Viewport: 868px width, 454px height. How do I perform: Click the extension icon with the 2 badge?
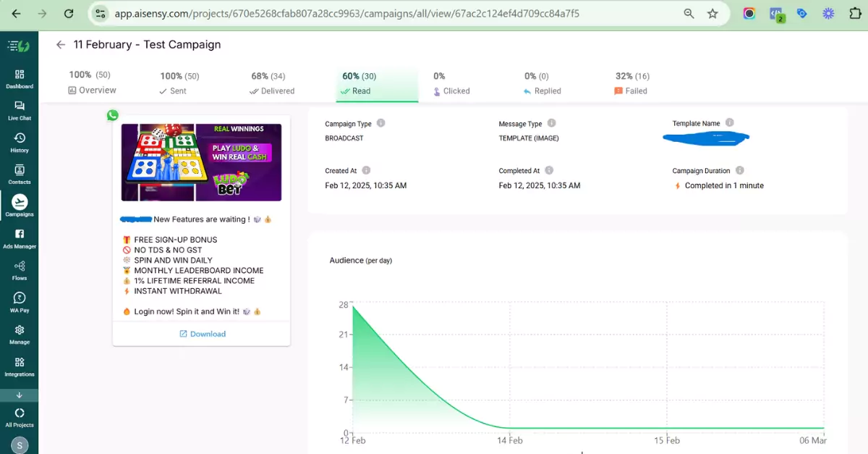coord(776,14)
